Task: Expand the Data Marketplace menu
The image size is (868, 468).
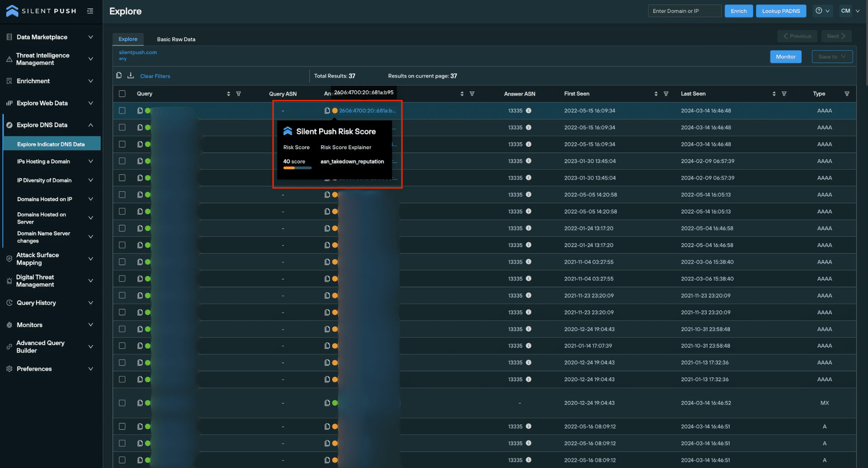Action: pos(90,37)
